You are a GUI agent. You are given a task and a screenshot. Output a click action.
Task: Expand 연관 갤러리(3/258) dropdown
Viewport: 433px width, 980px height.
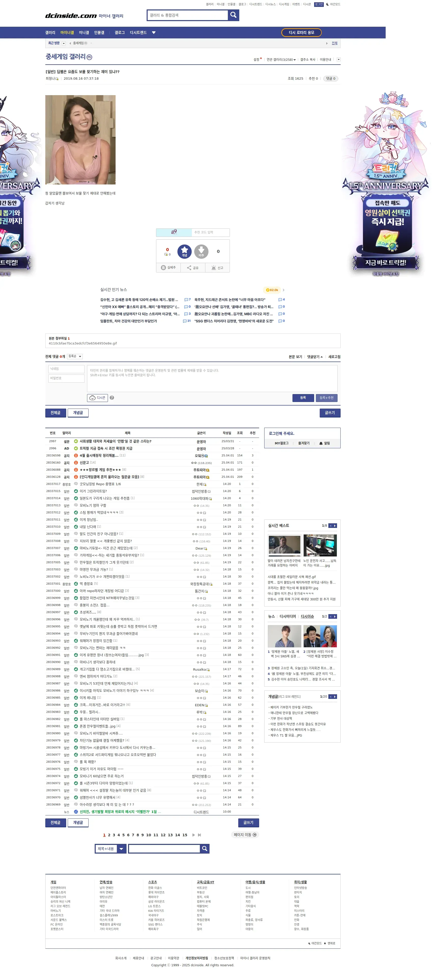point(281,60)
